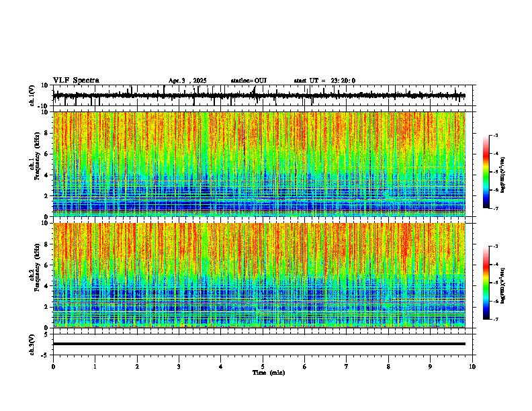Click the "VLF Spectra" title text
The height and width of the screenshot is (411, 532).
click(76, 80)
